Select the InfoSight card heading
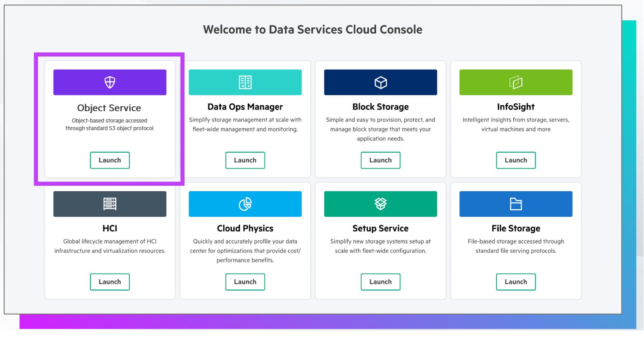This screenshot has width=644, height=339. click(516, 107)
